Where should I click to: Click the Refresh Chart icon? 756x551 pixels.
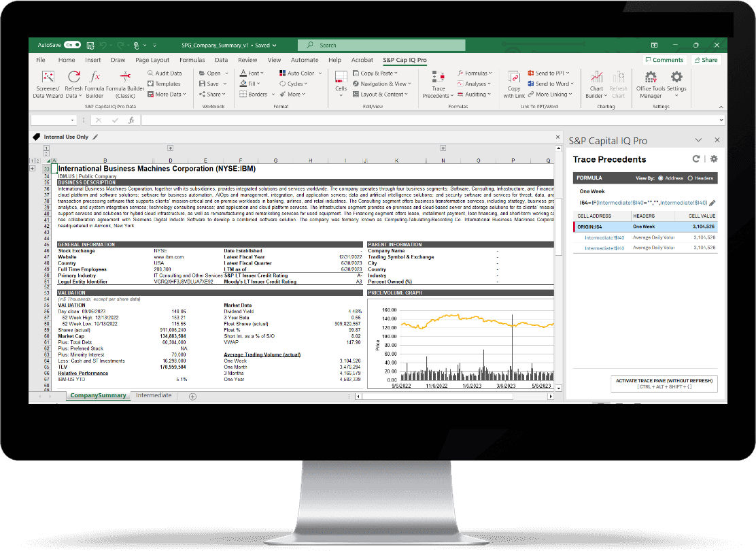(618, 77)
